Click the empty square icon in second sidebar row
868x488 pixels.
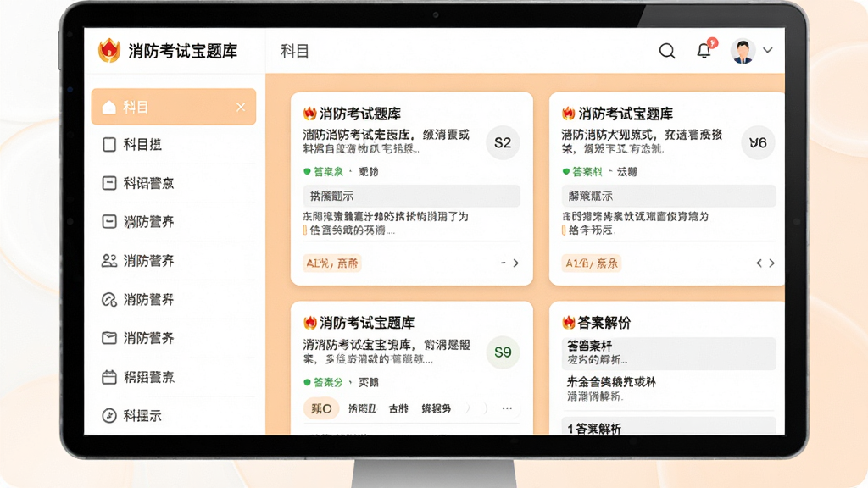[109, 144]
